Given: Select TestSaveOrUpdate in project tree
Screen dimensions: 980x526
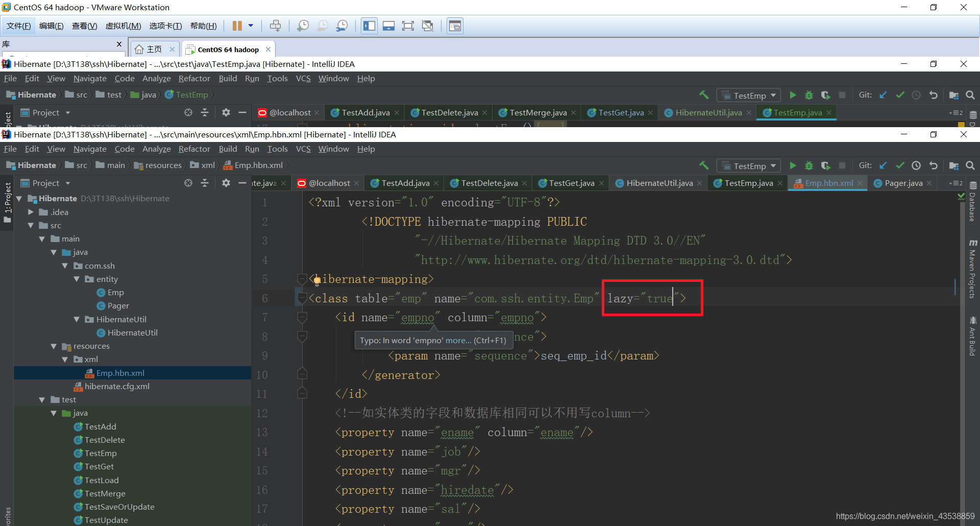Looking at the screenshot, I should [119, 507].
